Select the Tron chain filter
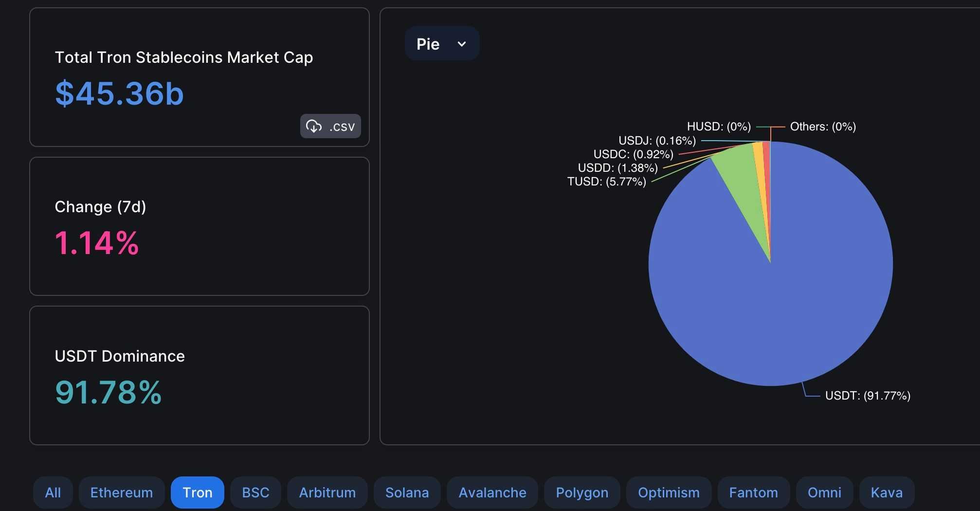Image resolution: width=980 pixels, height=511 pixels. (x=198, y=492)
